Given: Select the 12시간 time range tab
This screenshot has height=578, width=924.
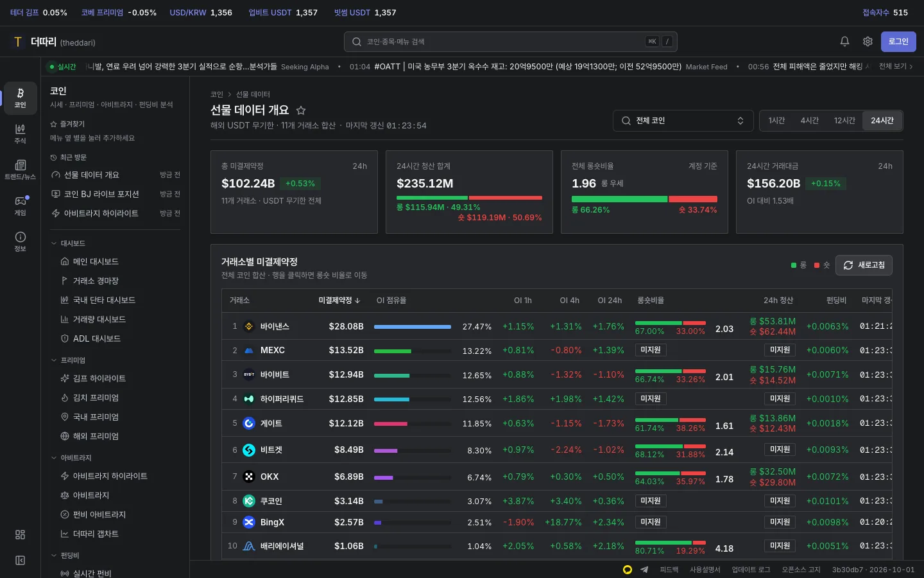Looking at the screenshot, I should pyautogui.click(x=844, y=121).
